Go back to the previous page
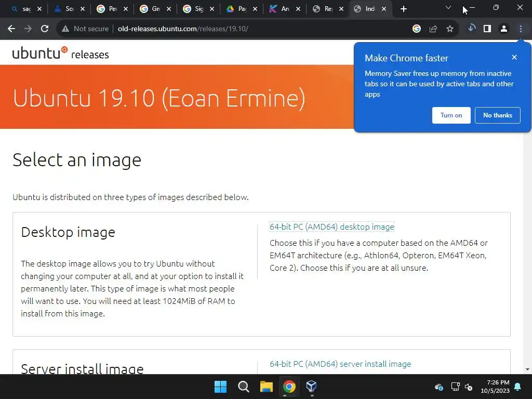 [x=11, y=29]
